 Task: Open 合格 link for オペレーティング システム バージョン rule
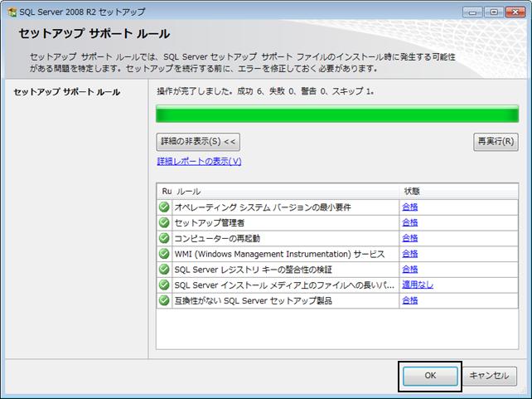coord(410,207)
